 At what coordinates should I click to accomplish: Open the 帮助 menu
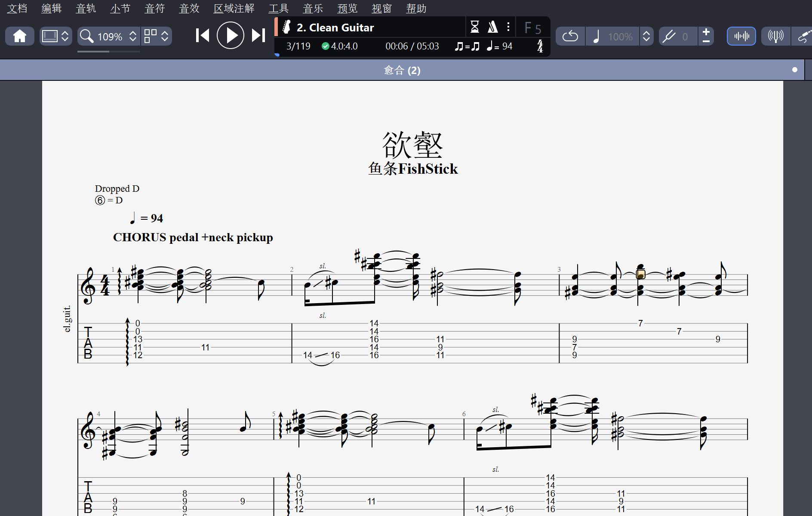point(416,9)
